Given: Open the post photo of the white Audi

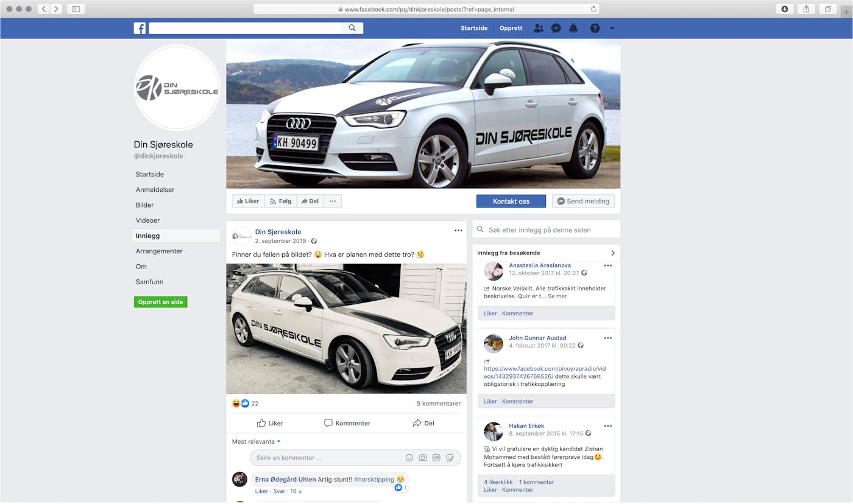Looking at the screenshot, I should pos(346,329).
